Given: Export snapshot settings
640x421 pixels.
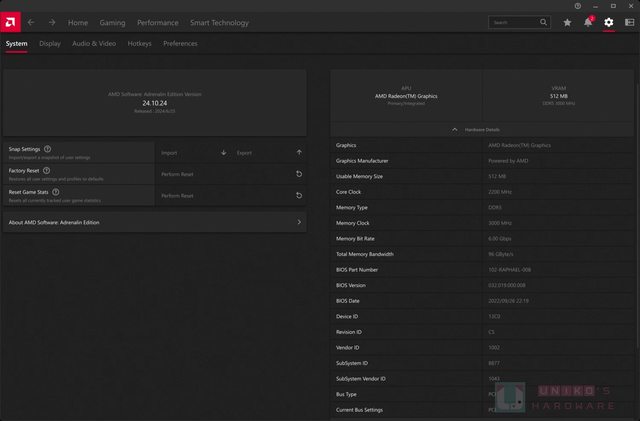Looking at the screenshot, I should coord(269,153).
